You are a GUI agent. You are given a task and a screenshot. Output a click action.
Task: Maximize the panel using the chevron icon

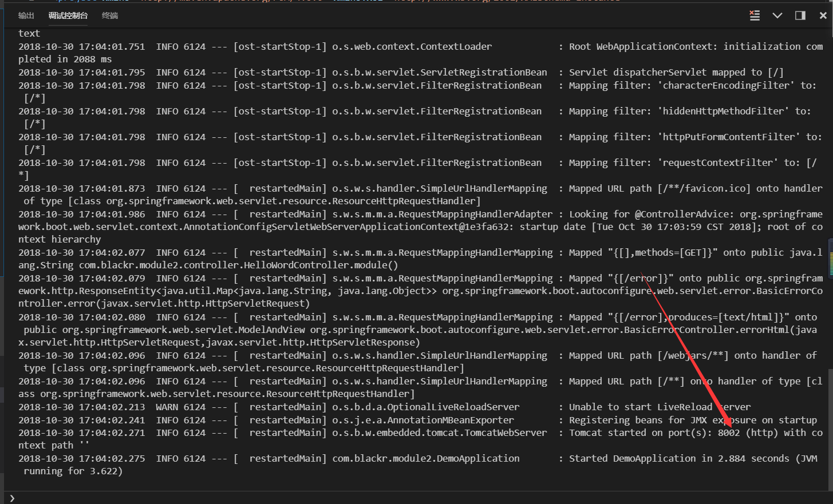777,15
